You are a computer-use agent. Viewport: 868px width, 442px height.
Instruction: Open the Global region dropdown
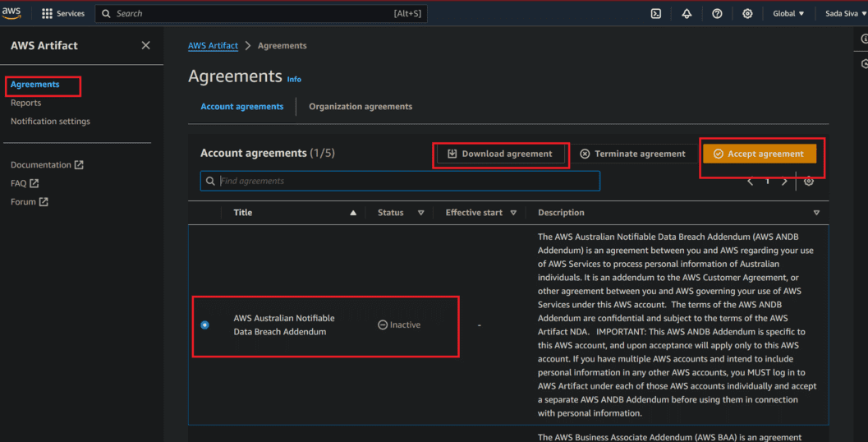tap(788, 13)
